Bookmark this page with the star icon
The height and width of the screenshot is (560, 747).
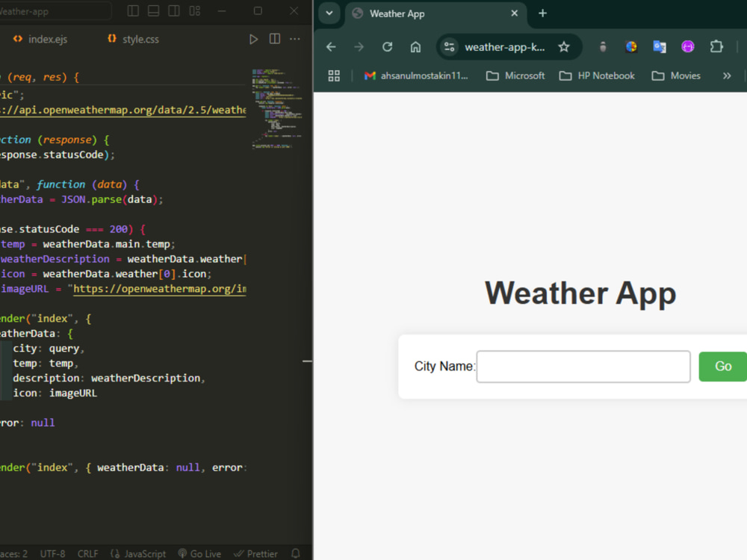click(564, 46)
